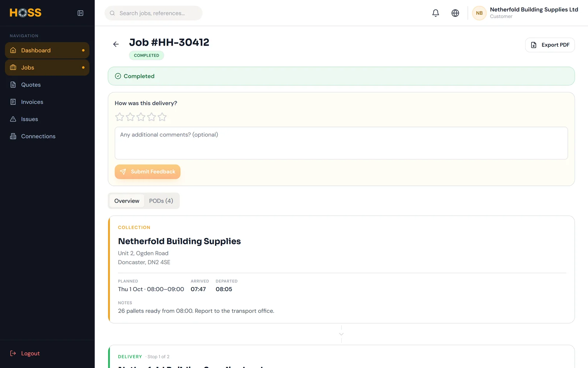Open the language globe menu
The width and height of the screenshot is (588, 368).
[x=455, y=13]
